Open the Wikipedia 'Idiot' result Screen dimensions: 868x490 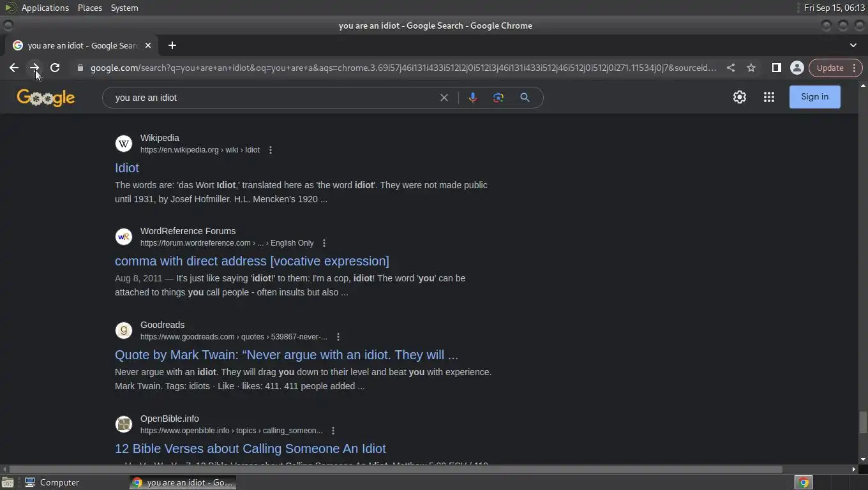127,168
